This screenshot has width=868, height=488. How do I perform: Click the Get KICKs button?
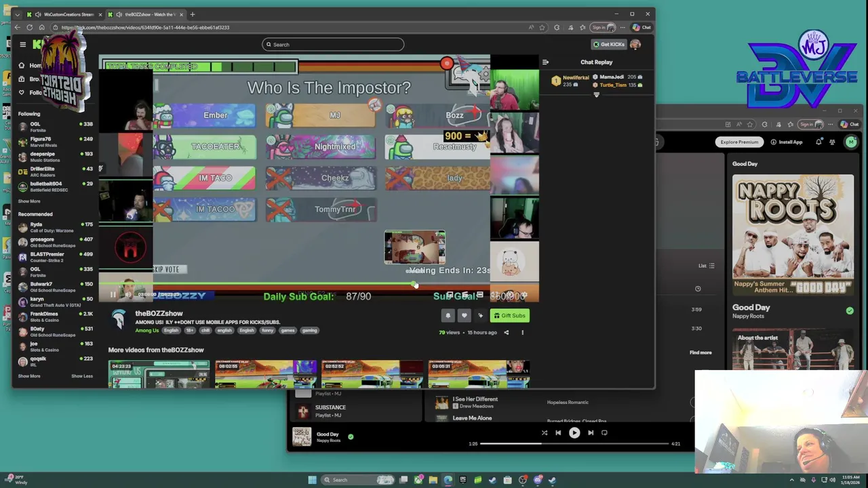pyautogui.click(x=608, y=45)
